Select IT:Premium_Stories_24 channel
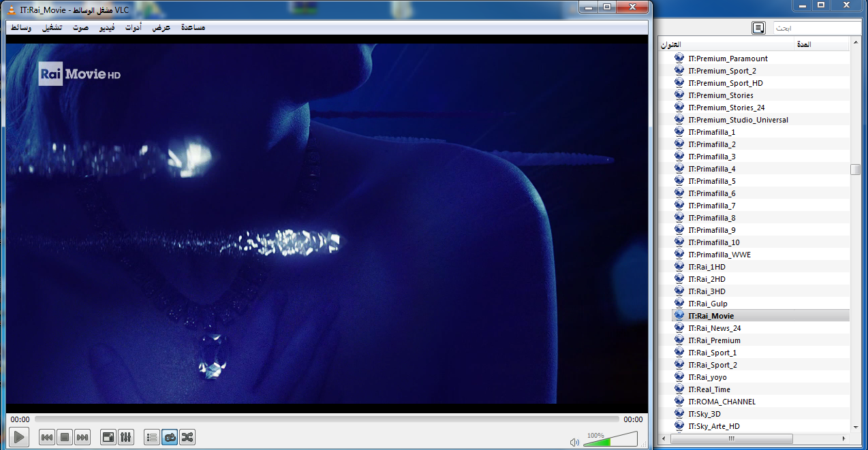The image size is (868, 450). tap(726, 108)
